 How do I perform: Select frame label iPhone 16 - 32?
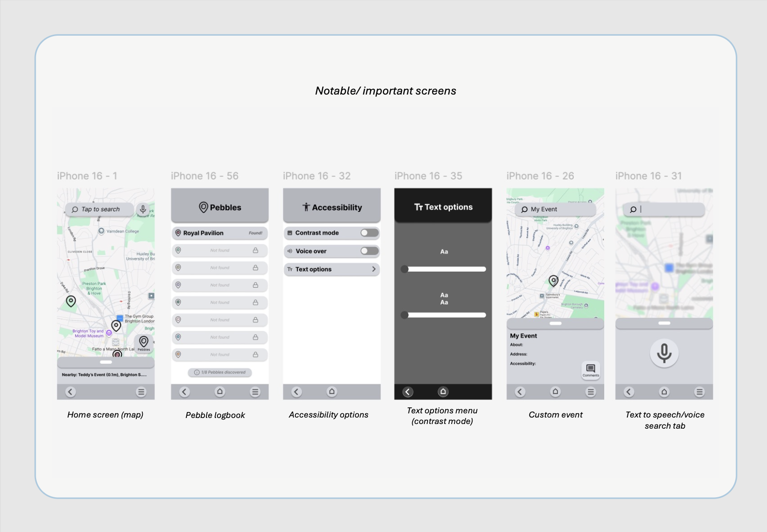(317, 176)
